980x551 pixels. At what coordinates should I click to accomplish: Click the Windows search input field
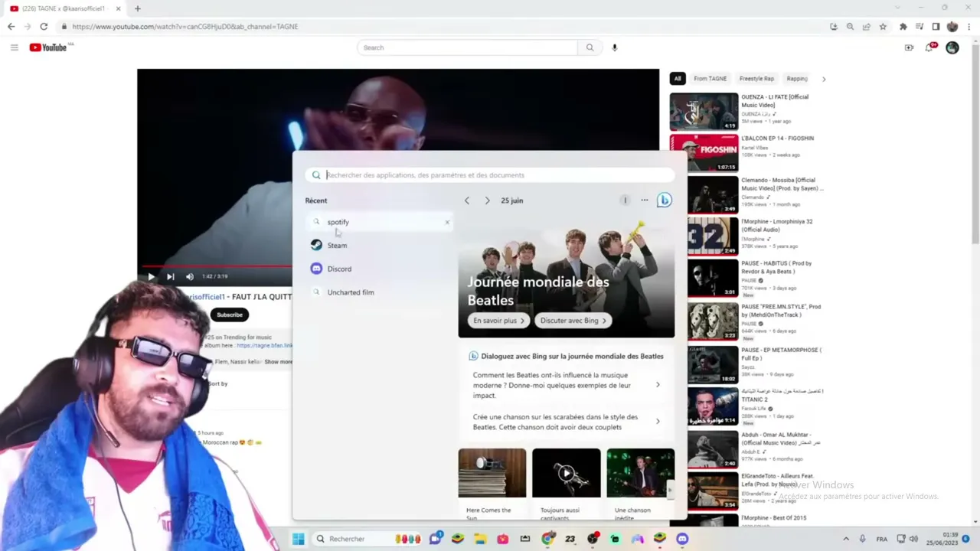[490, 175]
